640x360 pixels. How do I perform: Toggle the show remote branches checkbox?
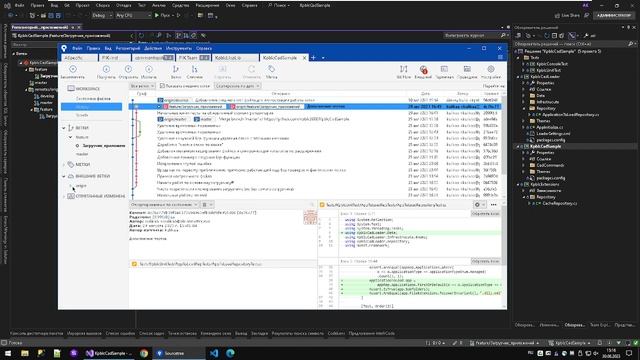[x=162, y=86]
